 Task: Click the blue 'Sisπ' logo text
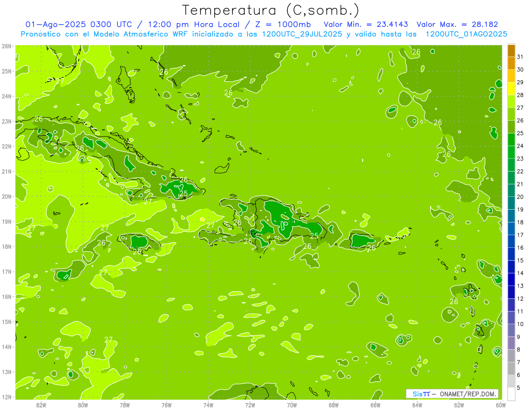421,394
